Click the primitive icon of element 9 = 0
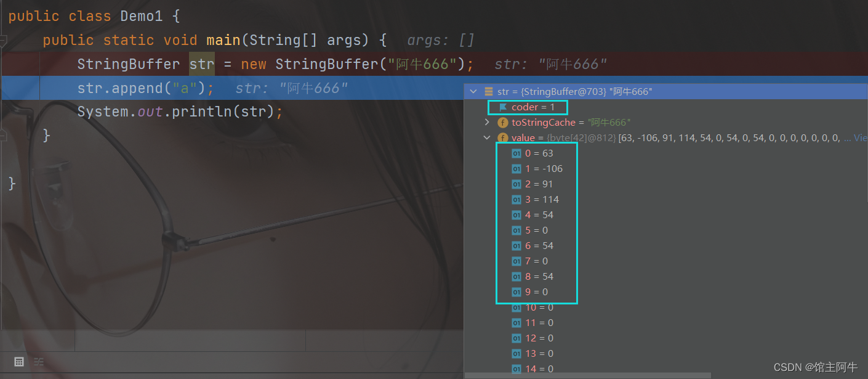This screenshot has width=868, height=379. pyautogui.click(x=516, y=292)
